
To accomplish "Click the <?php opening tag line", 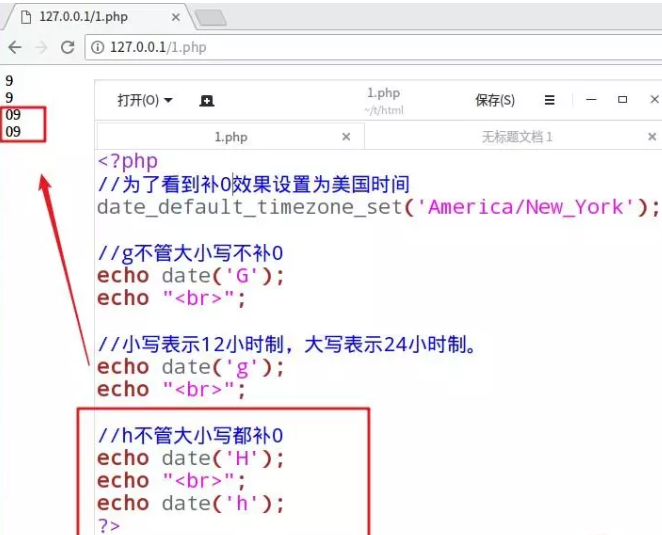I will [128, 161].
